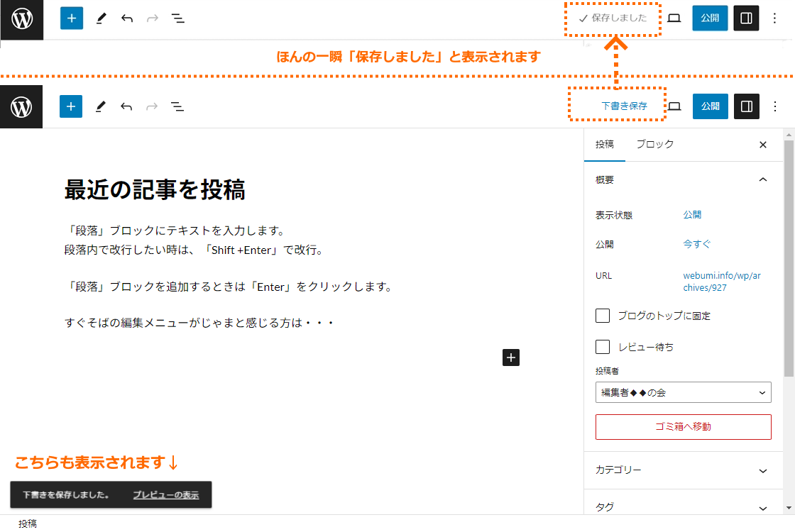Image resolution: width=795 pixels, height=532 pixels.
Task: Undo the last change in the main editor toolbar
Action: point(126,106)
